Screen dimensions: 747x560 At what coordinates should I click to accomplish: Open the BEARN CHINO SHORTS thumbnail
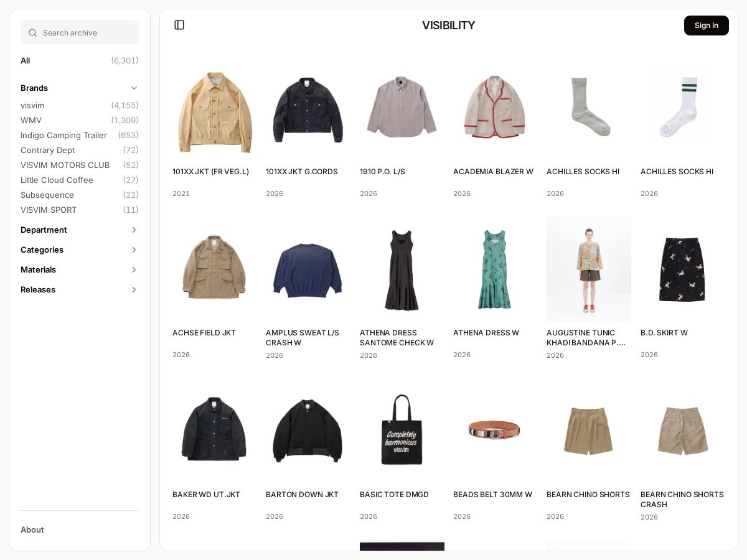[589, 431]
